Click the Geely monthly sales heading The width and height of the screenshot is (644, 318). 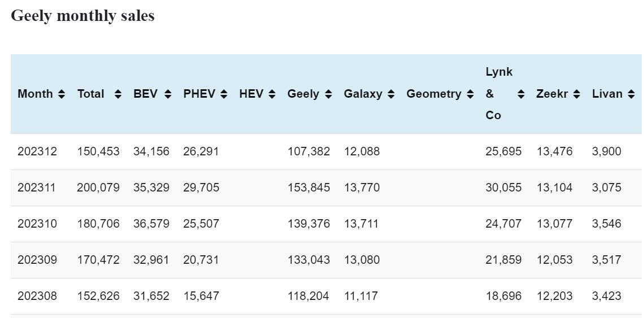point(82,16)
